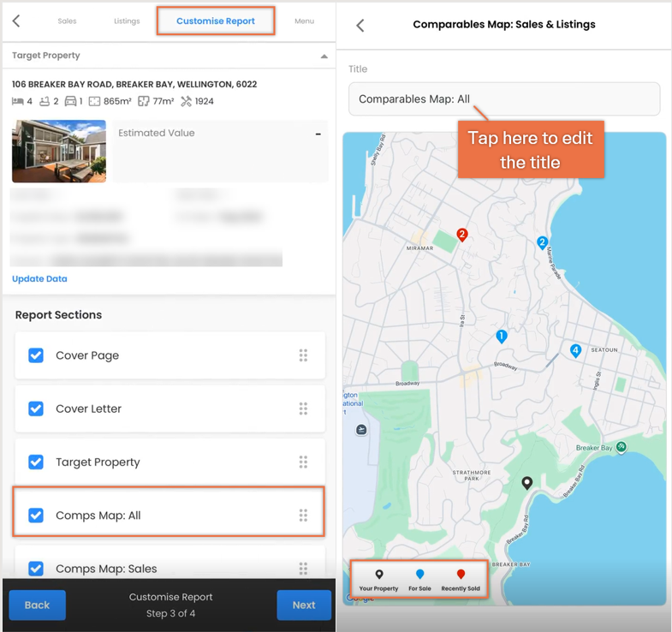672x632 pixels.
Task: Click the Your Property legend pin
Action: (x=379, y=574)
